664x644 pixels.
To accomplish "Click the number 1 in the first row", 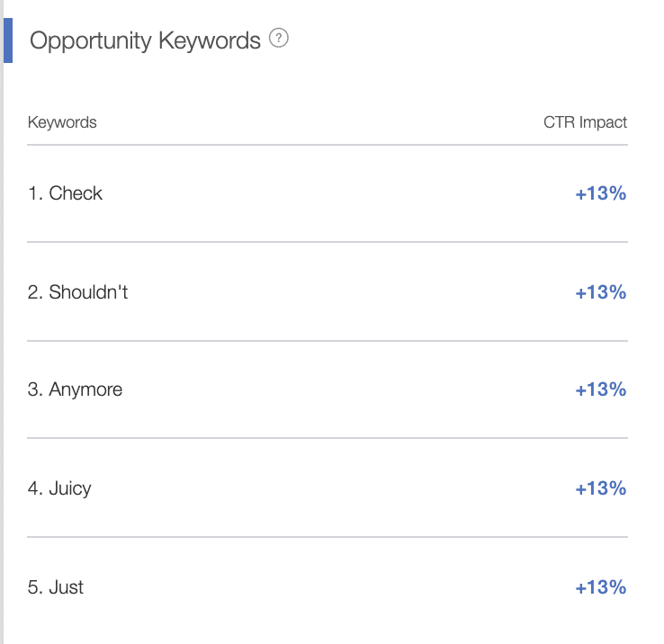I will click(33, 193).
